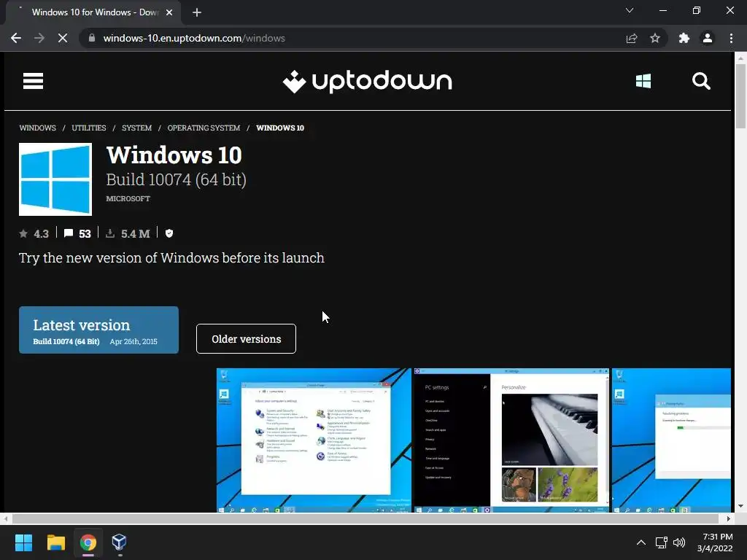Click Chrome in the taskbar
The height and width of the screenshot is (560, 747).
[88, 542]
